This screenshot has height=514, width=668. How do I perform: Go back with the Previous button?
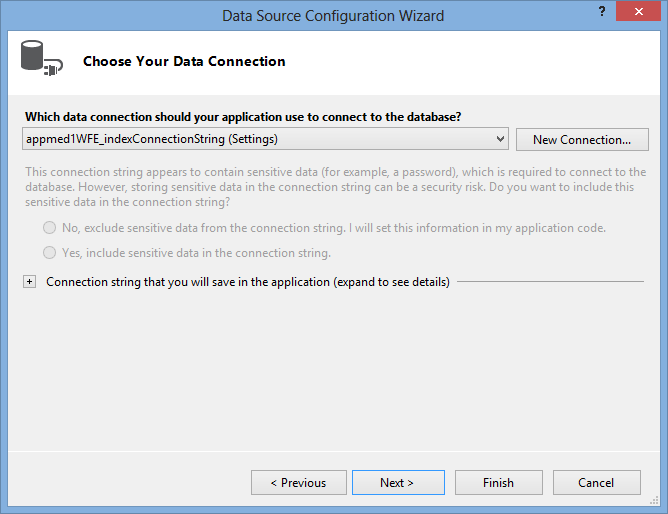tap(298, 483)
